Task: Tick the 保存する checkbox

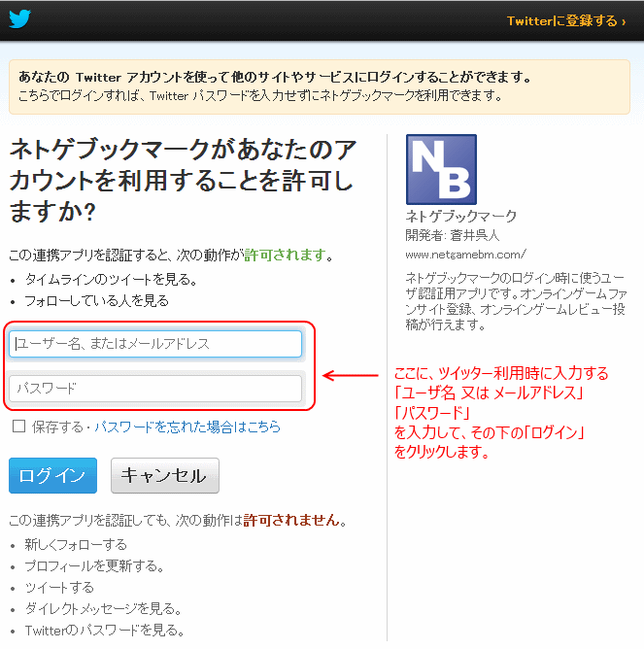Action: [x=19, y=426]
